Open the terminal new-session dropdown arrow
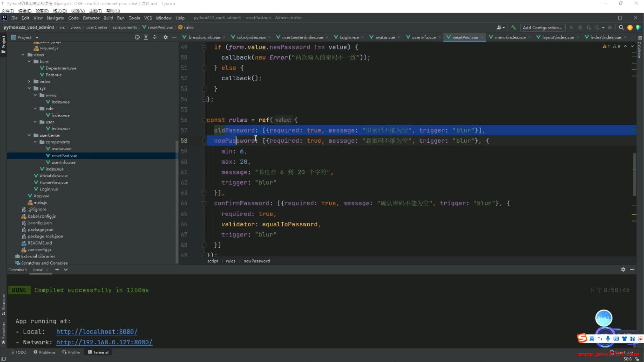 (x=66, y=269)
